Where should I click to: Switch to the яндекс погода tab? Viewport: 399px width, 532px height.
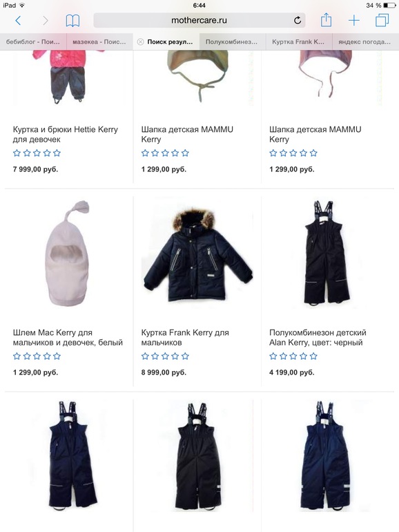[x=365, y=41]
